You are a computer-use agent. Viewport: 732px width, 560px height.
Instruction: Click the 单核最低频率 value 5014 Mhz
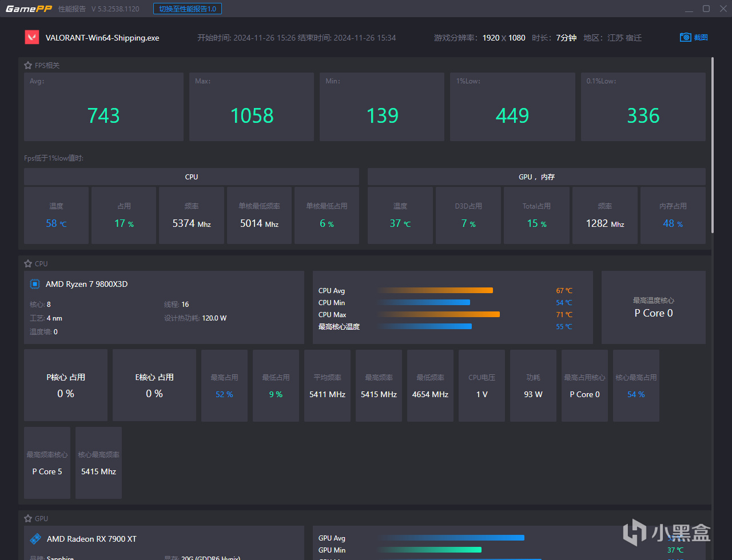click(259, 223)
